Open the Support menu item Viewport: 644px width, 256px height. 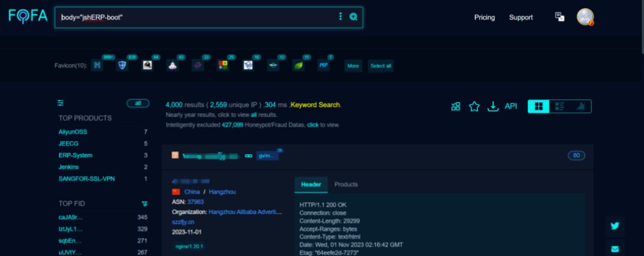click(521, 17)
